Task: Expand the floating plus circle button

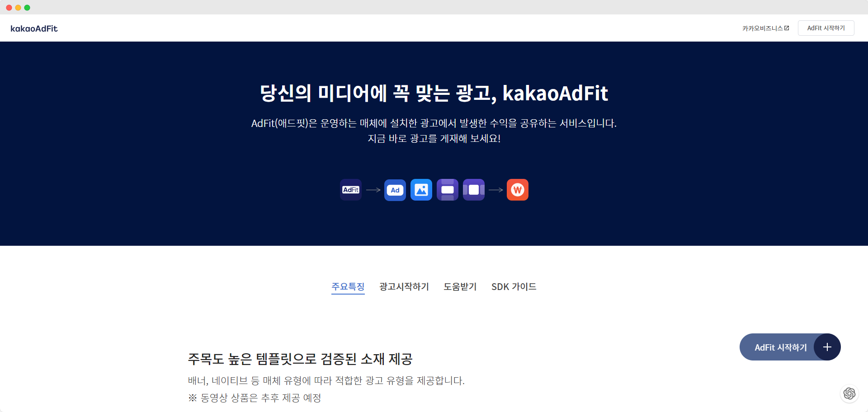Action: click(827, 347)
